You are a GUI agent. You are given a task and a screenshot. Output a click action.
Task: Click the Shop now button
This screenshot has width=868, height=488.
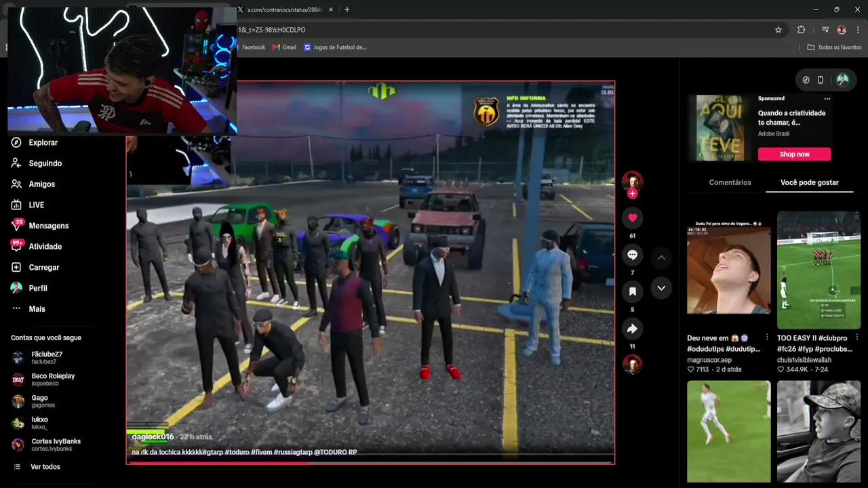coord(794,154)
